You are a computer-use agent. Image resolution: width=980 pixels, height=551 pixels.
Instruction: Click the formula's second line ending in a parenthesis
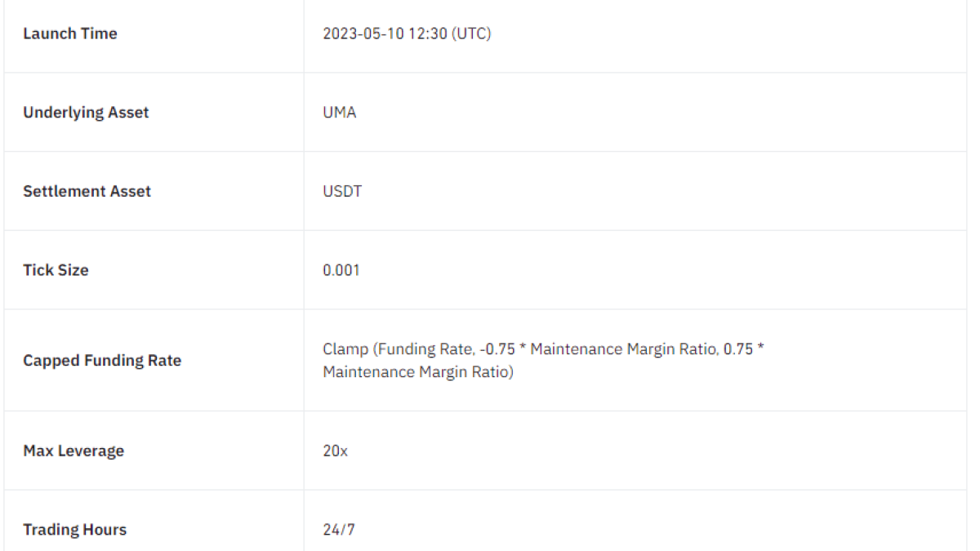pyautogui.click(x=418, y=373)
